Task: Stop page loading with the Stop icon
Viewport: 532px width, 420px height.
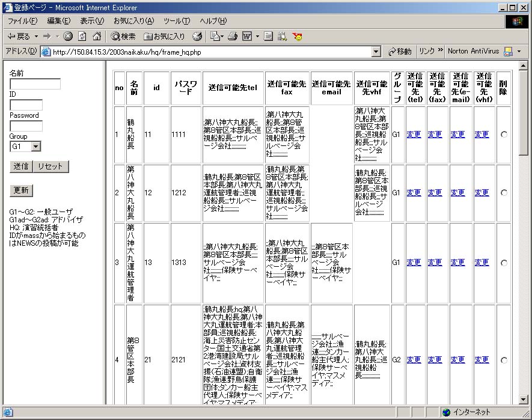Action: [x=68, y=36]
